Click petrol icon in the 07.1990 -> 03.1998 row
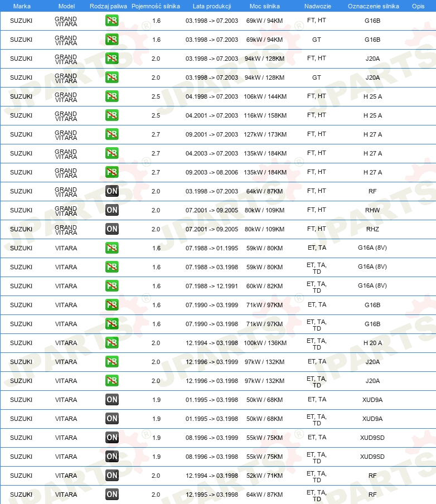 tap(112, 324)
